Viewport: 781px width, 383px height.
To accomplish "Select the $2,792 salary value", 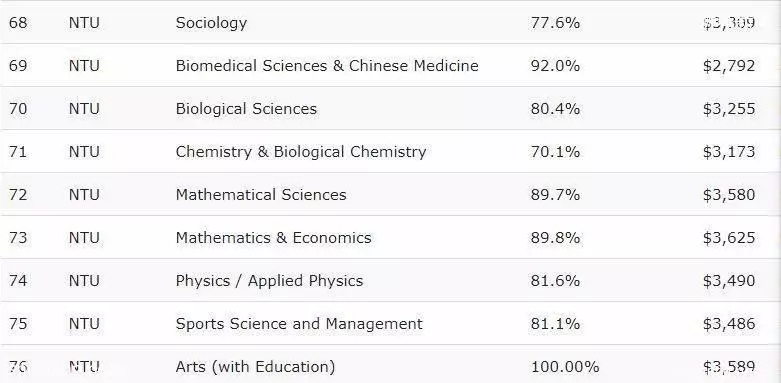I will (x=729, y=66).
